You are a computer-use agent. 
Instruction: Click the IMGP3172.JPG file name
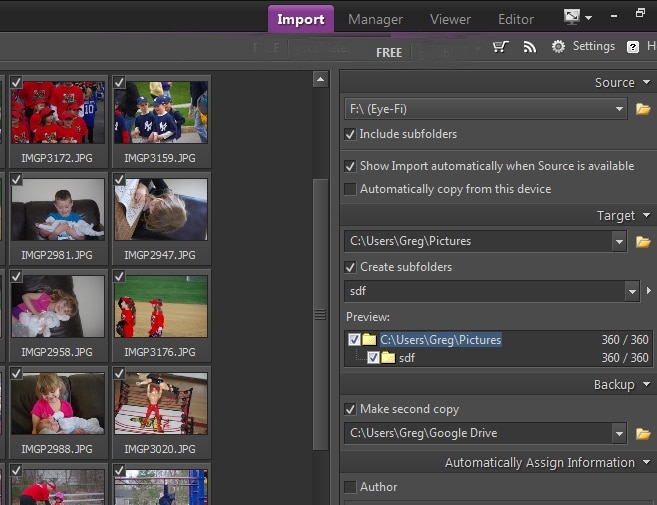tap(57, 158)
